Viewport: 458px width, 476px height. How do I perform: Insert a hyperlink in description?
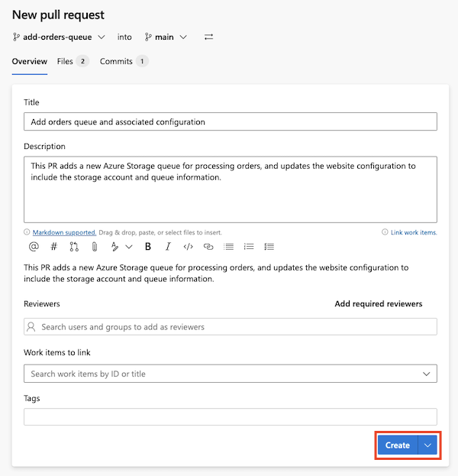click(x=208, y=247)
